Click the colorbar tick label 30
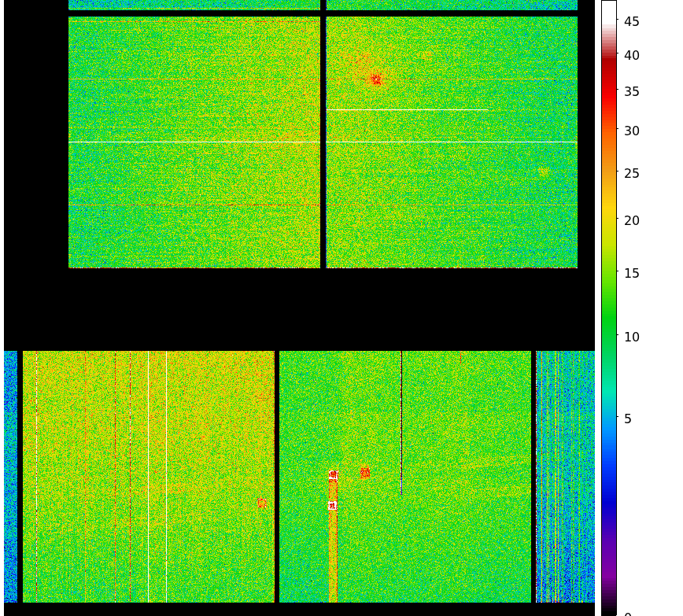The height and width of the screenshot is (616, 683). click(x=632, y=131)
